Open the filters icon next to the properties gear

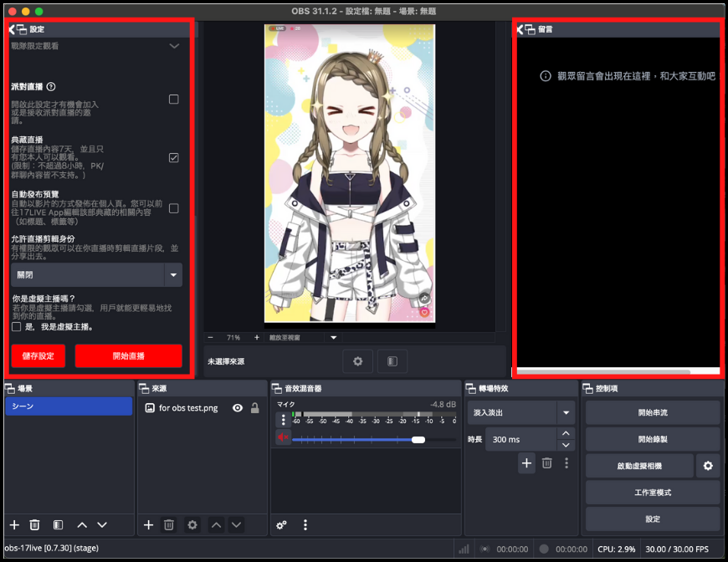click(x=392, y=361)
